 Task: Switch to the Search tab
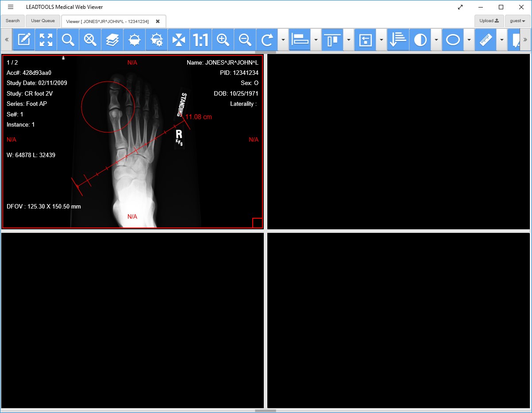(x=12, y=20)
